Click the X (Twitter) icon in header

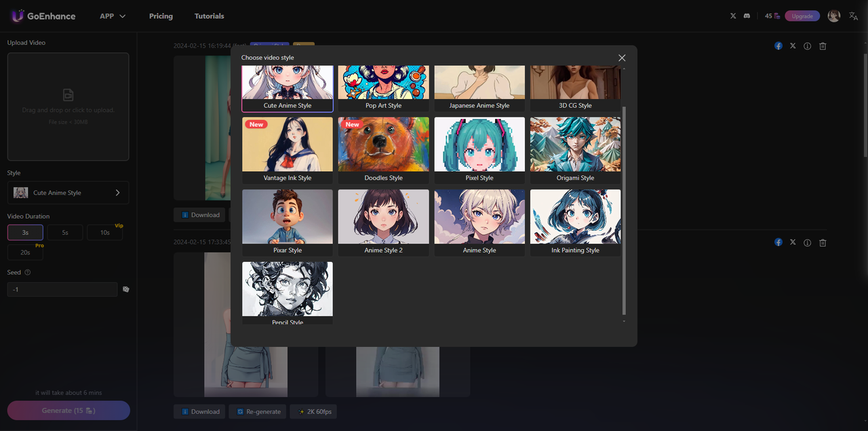click(733, 16)
